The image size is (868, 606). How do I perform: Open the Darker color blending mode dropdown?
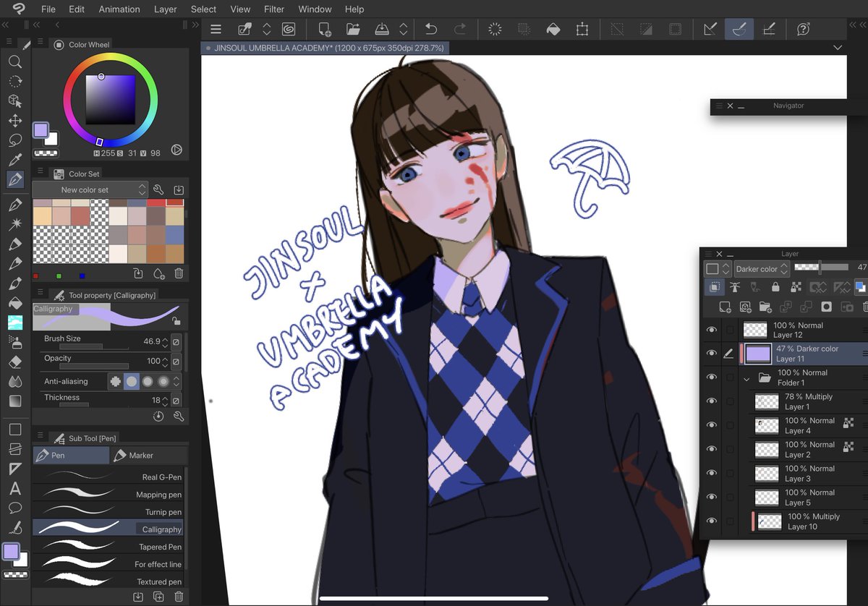click(761, 268)
